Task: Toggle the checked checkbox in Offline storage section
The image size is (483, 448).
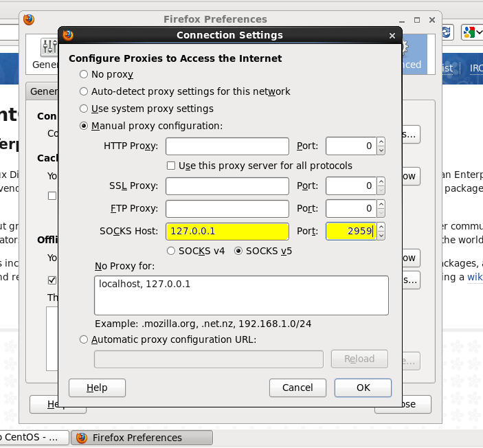Action: (x=52, y=280)
